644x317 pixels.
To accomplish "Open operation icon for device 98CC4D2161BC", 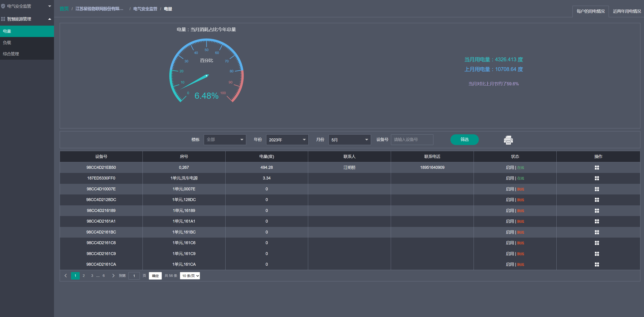I will click(x=597, y=232).
